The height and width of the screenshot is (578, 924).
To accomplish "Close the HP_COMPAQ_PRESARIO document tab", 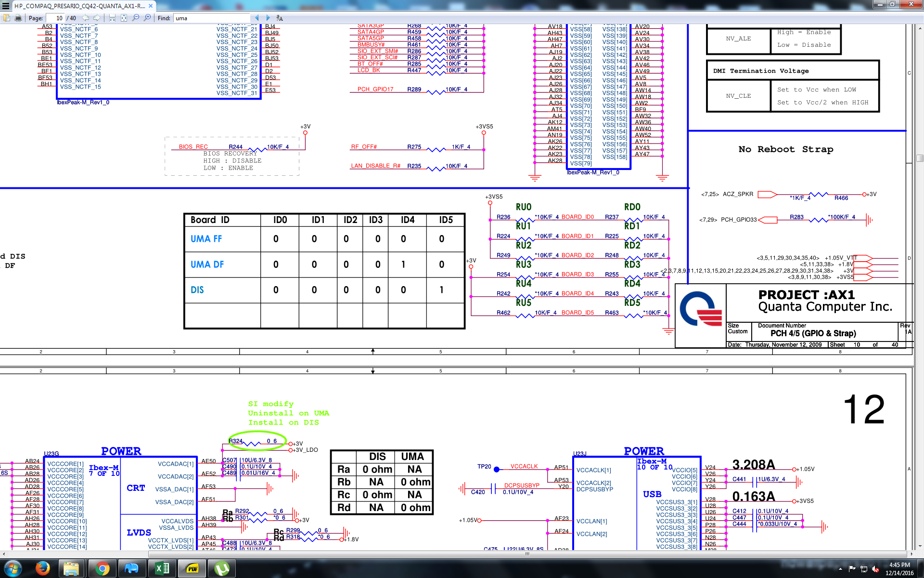I will 151,6.
